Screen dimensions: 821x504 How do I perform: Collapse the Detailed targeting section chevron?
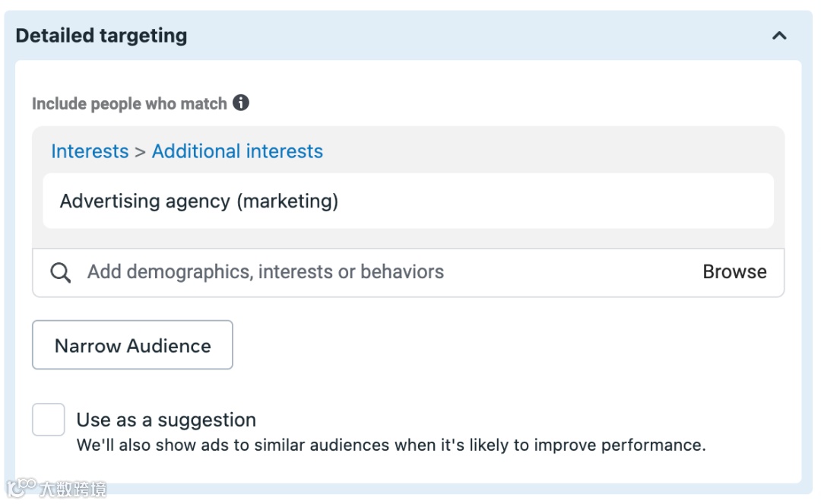779,36
